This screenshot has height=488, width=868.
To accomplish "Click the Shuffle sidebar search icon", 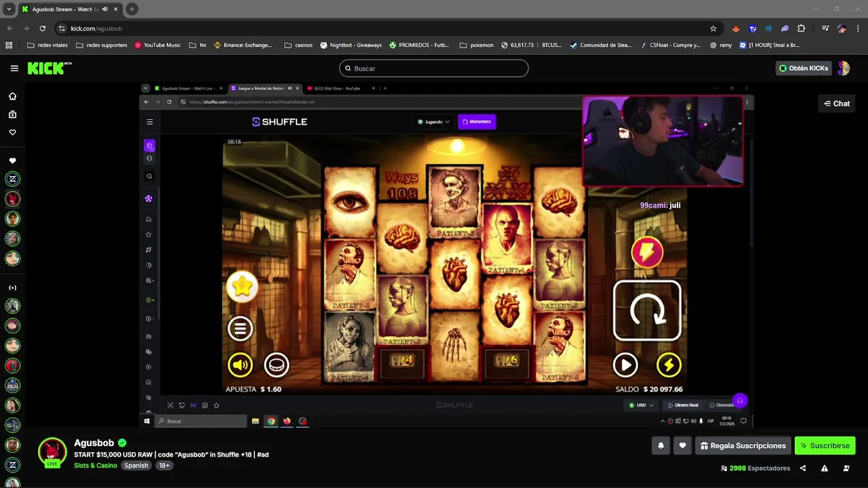I will click(x=149, y=176).
